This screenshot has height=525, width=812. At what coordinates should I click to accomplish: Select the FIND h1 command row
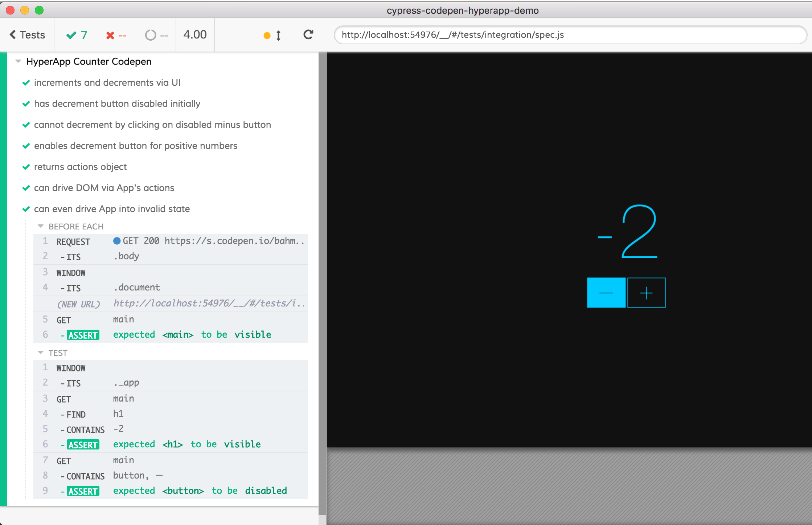click(171, 414)
